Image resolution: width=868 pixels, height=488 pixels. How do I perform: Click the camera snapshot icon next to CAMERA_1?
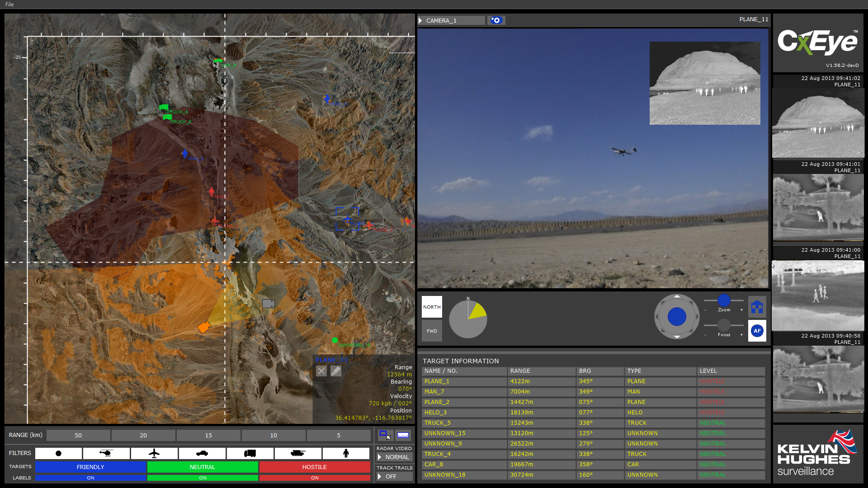pos(496,20)
